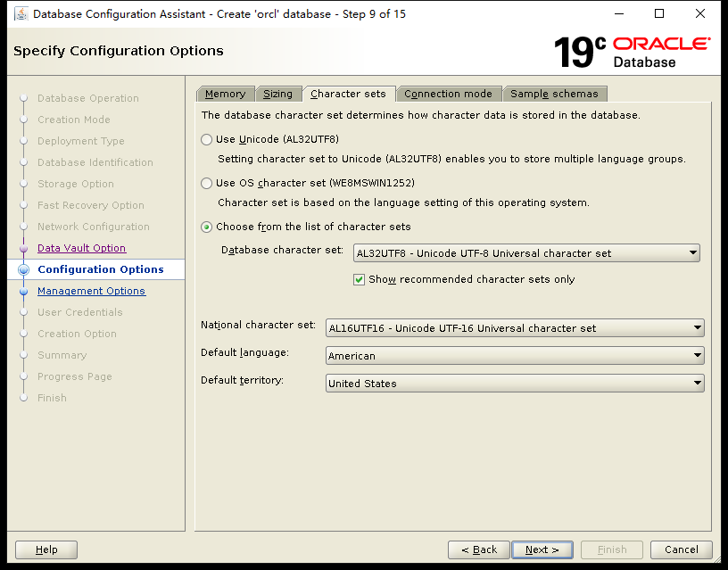Click the Database character set label
This screenshot has width=728, height=570.
pyautogui.click(x=282, y=250)
